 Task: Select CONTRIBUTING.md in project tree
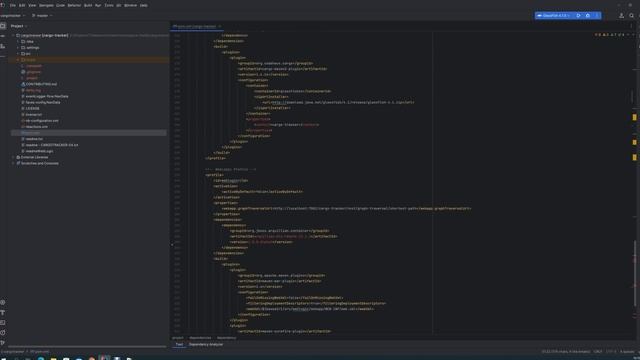click(x=41, y=84)
